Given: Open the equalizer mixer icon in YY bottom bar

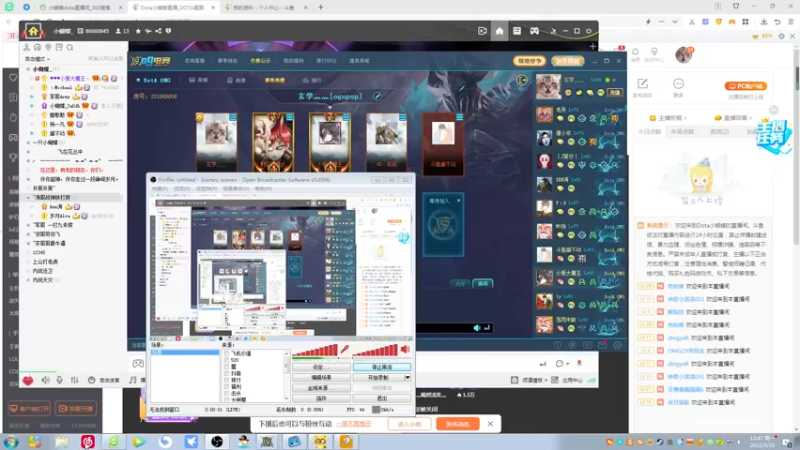Looking at the screenshot, I should tap(74, 380).
